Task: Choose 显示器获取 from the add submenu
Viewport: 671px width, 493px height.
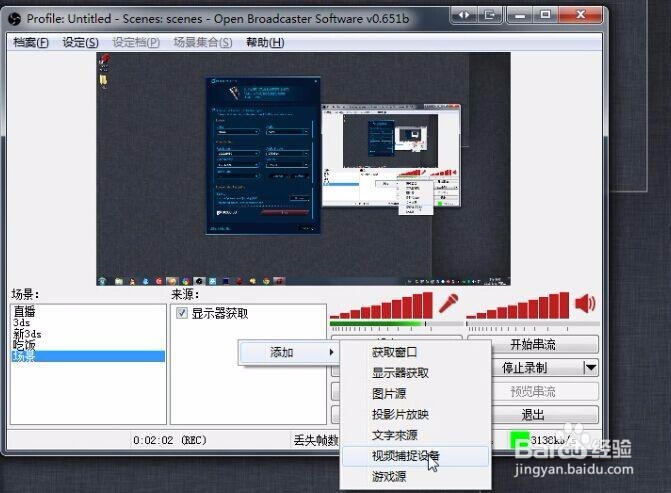Action: [x=415, y=373]
